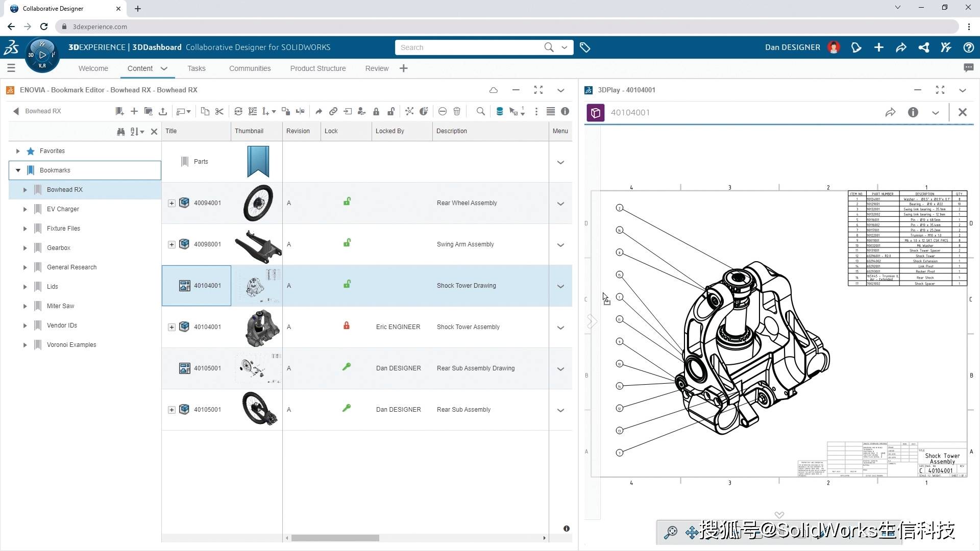Add a new dashboard tab
Viewport: 980px width, 551px height.
coord(404,68)
